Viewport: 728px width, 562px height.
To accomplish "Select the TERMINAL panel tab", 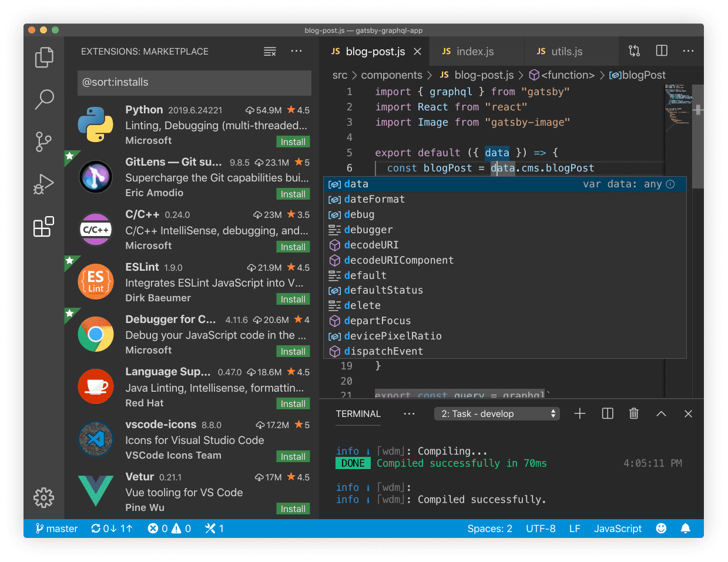I will [x=358, y=413].
